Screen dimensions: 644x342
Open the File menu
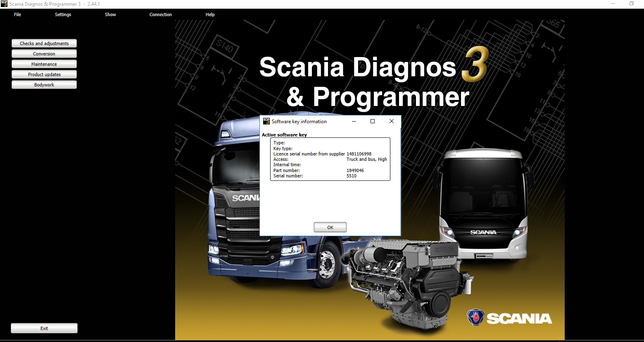(17, 14)
